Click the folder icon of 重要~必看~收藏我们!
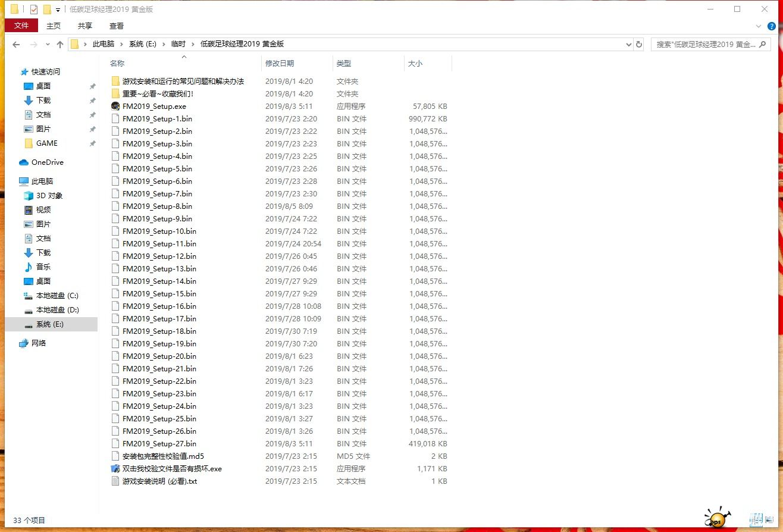This screenshot has width=783, height=532. pyautogui.click(x=115, y=93)
